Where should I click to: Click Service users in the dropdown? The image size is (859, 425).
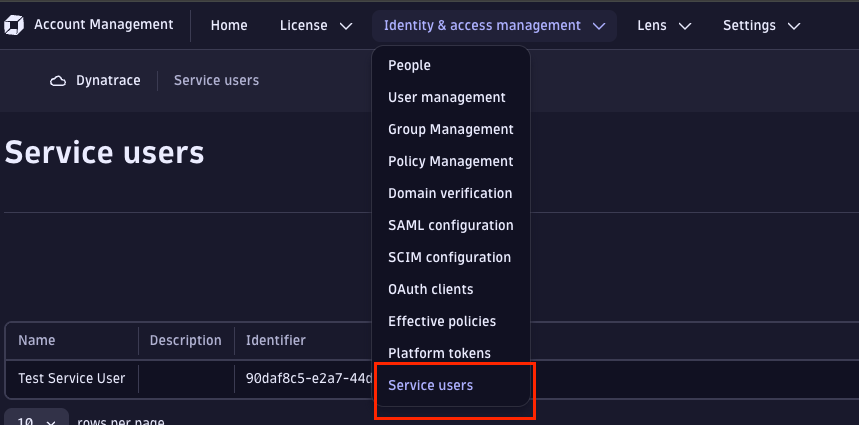tap(430, 385)
